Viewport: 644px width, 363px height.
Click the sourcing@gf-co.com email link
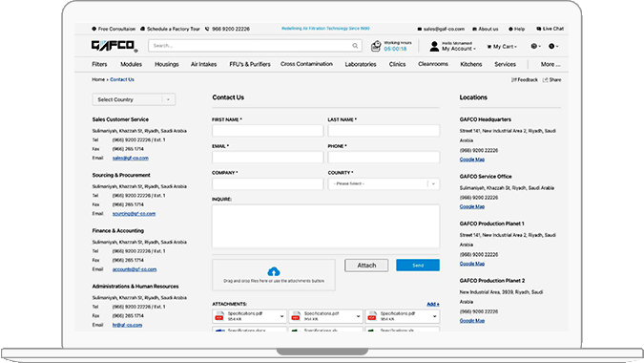134,214
